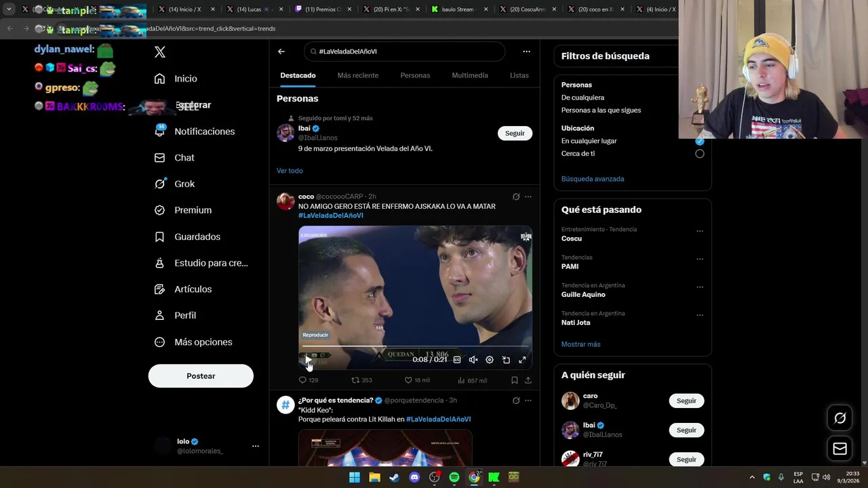Screen dimensions: 868x488
Task: Open more options for Guille Aquino trend
Action: (699, 287)
